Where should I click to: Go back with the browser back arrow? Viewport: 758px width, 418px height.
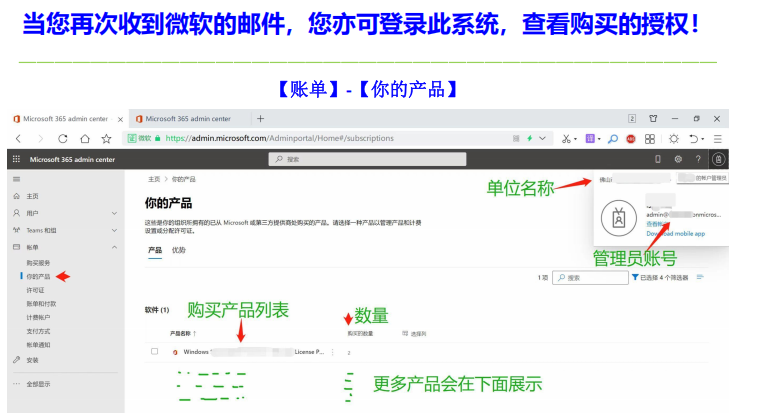click(18, 139)
